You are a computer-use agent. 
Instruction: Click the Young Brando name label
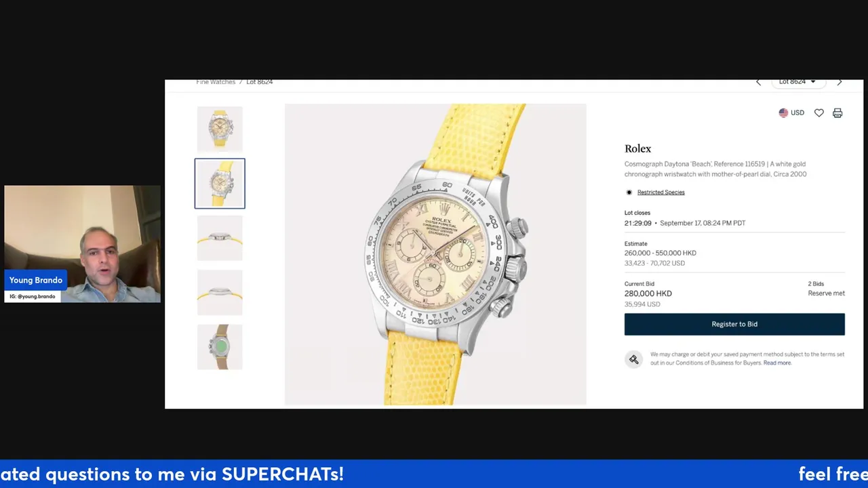tap(36, 280)
